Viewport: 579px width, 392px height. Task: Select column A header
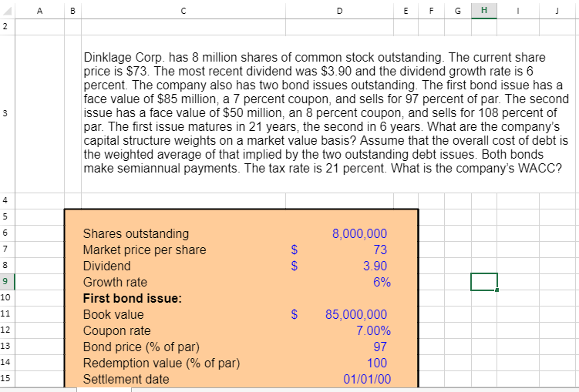pos(39,11)
